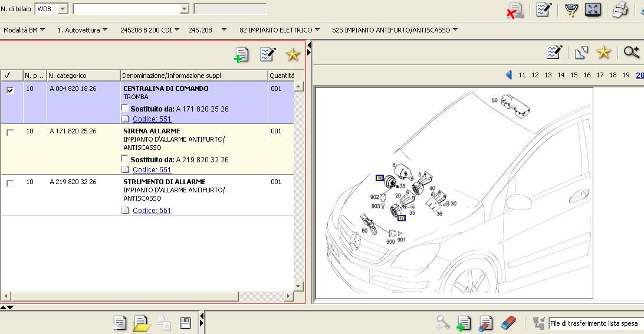This screenshot has height=334, width=644.
Task: Uncheck the A 004 820 18 26 row checkbox
Action: pyautogui.click(x=10, y=90)
